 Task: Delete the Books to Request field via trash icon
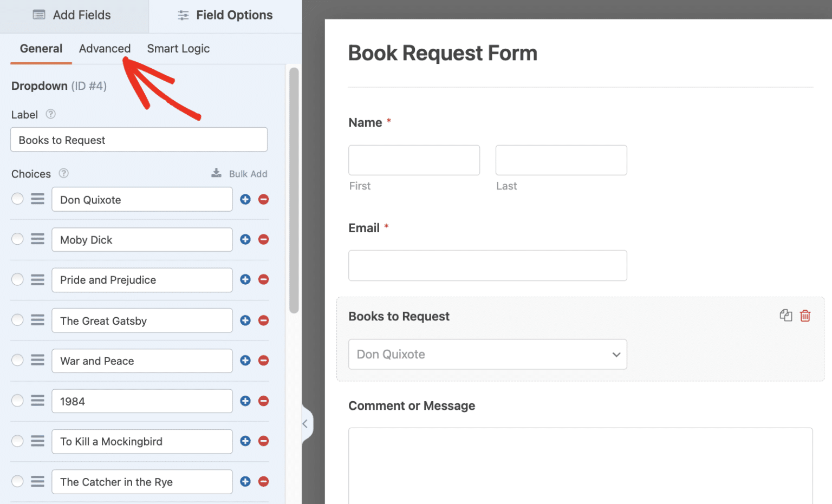point(805,315)
